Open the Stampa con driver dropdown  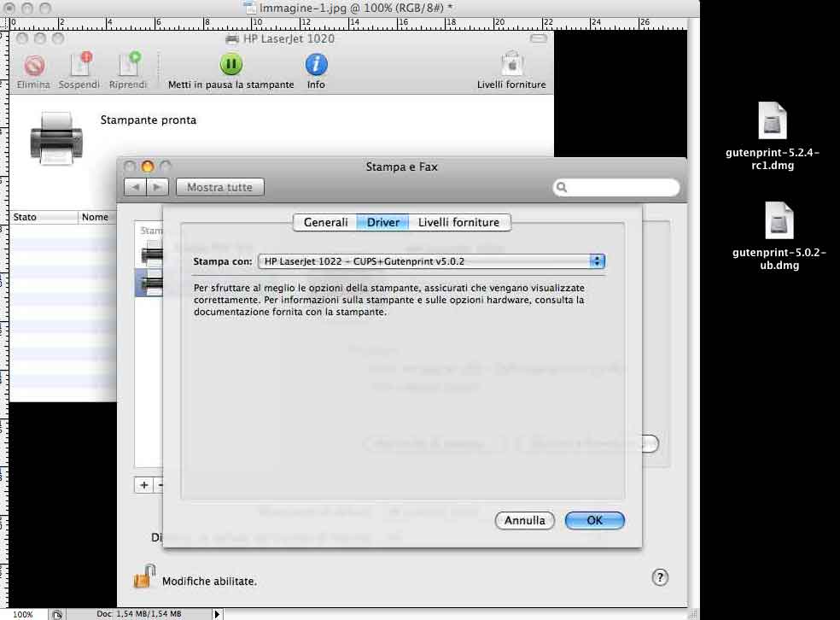[x=431, y=261]
